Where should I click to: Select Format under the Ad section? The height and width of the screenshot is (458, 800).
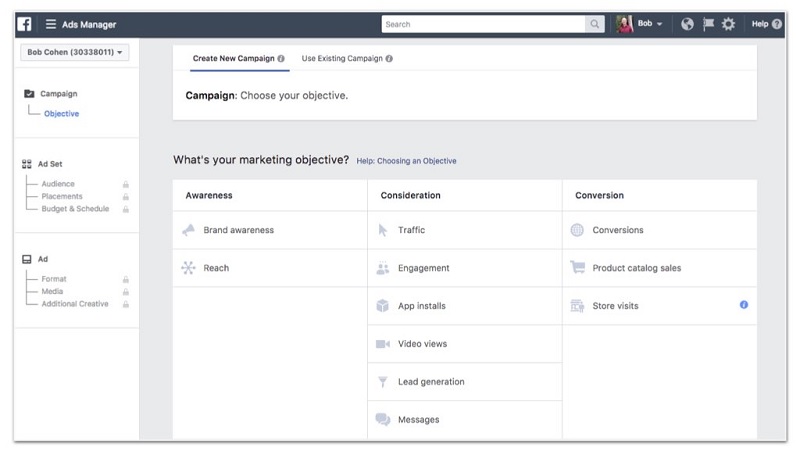(x=54, y=279)
